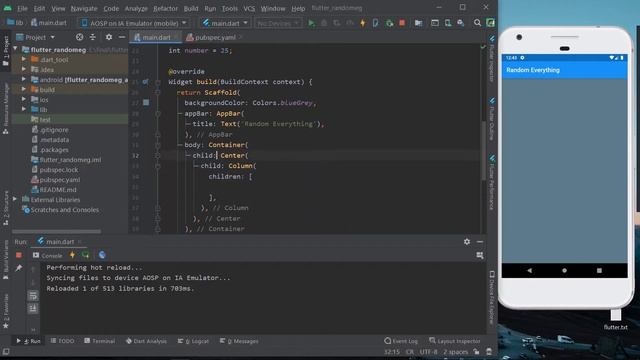Hot reload from Run panel lightning icon
Screen dimensions: 640x360
(72, 255)
